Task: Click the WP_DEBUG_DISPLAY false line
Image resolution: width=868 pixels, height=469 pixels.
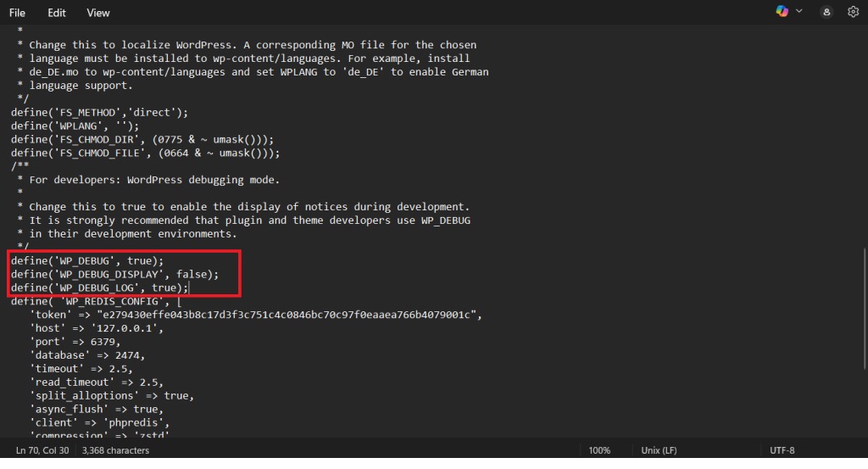Action: coord(115,274)
